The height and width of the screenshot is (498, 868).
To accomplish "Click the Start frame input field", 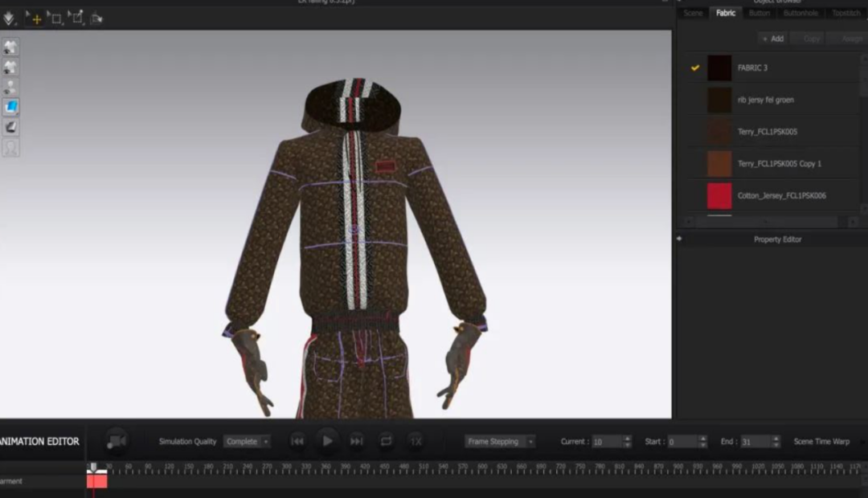I will pyautogui.click(x=682, y=442).
